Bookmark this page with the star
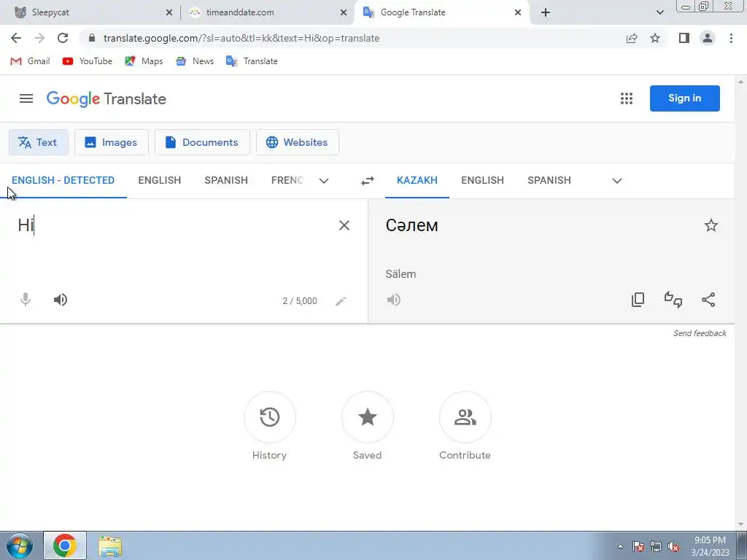 (x=655, y=38)
